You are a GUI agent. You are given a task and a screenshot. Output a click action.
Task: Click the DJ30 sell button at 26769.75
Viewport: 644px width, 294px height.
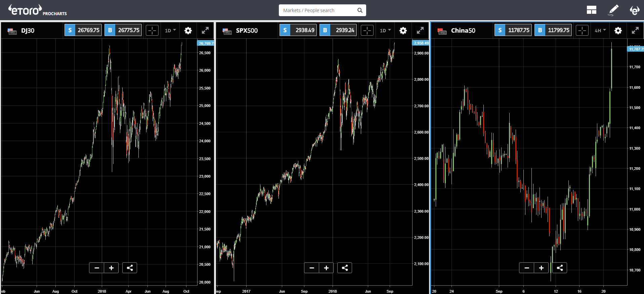pos(83,30)
